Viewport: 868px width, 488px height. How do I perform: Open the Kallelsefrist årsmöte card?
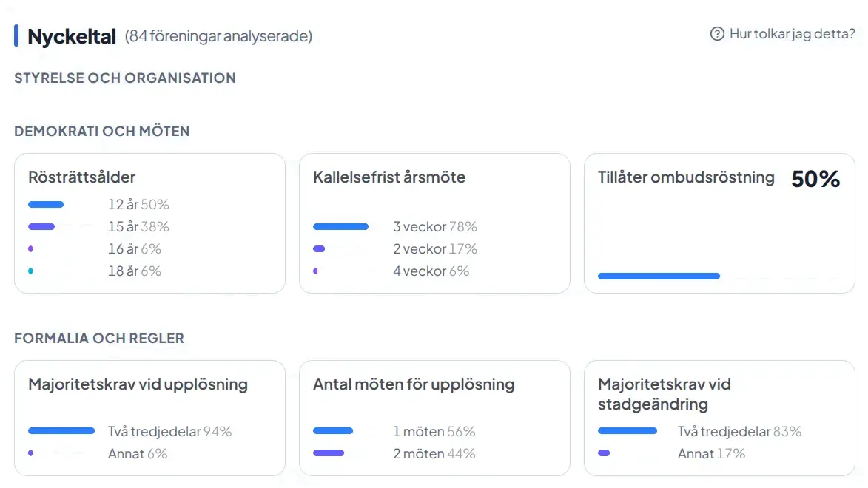click(x=434, y=222)
